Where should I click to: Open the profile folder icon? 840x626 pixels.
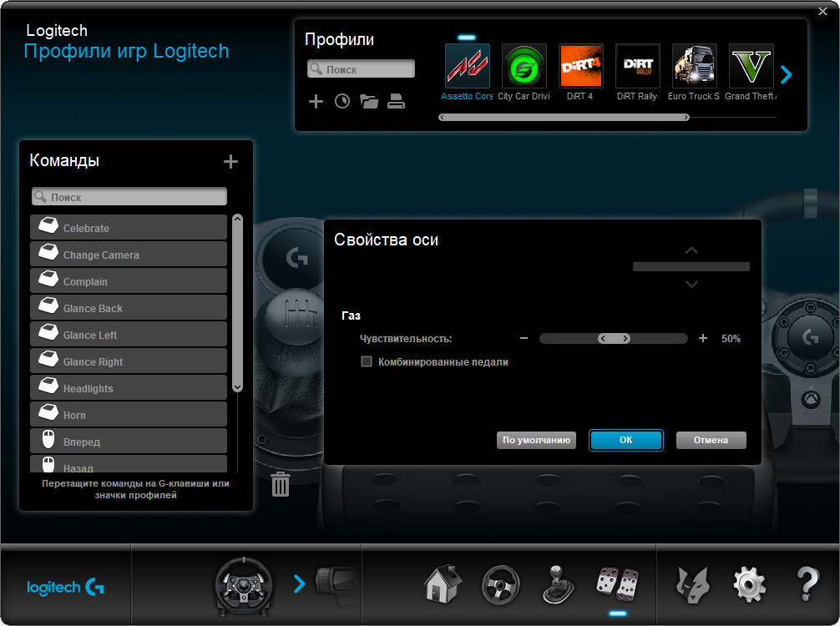[369, 102]
